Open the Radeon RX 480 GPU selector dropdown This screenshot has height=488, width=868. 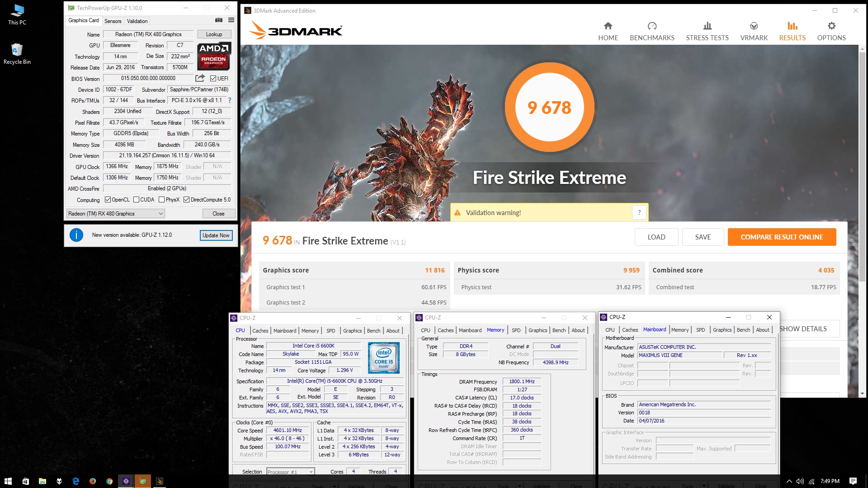[115, 214]
